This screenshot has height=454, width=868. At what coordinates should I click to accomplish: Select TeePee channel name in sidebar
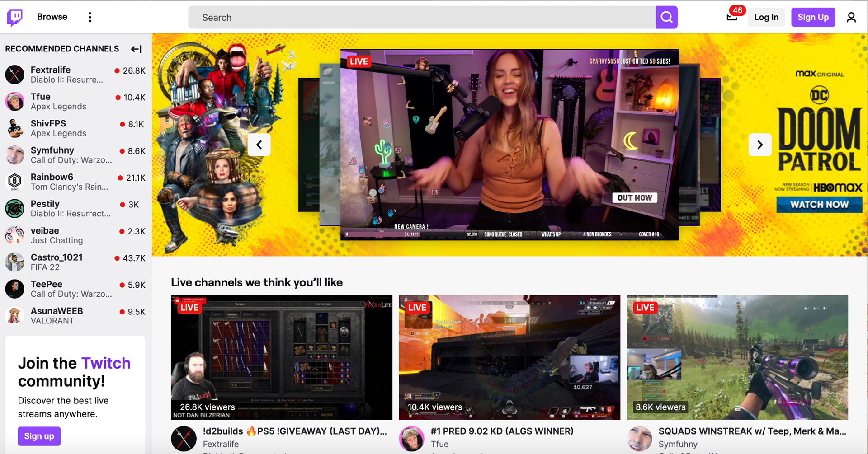(x=47, y=284)
